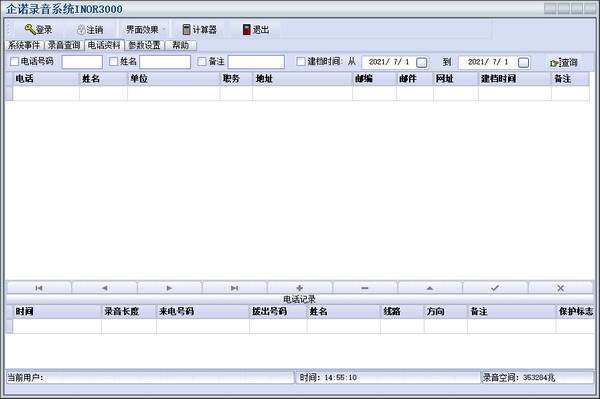Click the 拔出号码 column header
The image size is (600, 399).
click(x=278, y=311)
